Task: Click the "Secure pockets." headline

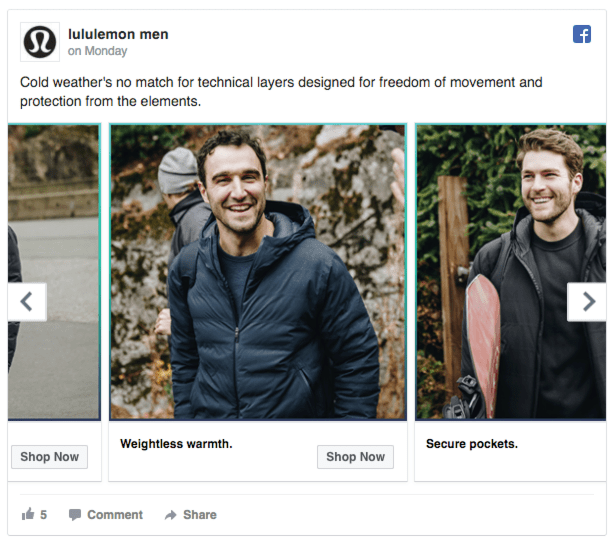Action: [x=471, y=443]
